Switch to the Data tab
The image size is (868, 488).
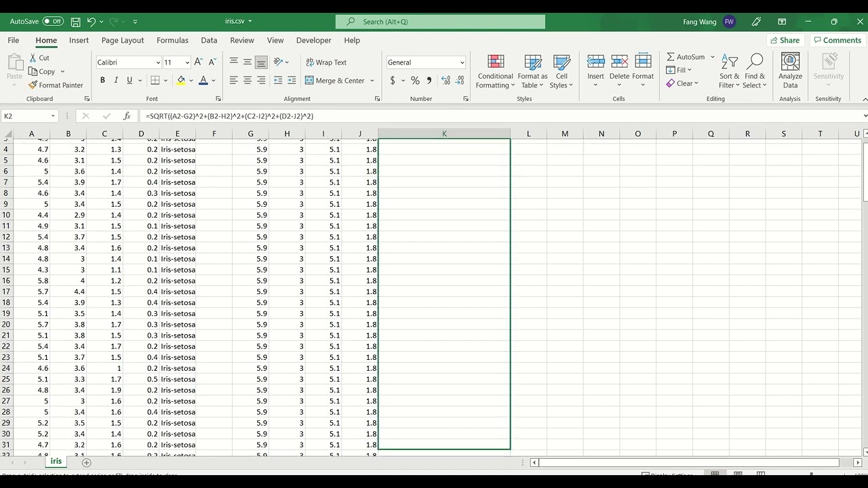[x=209, y=40]
